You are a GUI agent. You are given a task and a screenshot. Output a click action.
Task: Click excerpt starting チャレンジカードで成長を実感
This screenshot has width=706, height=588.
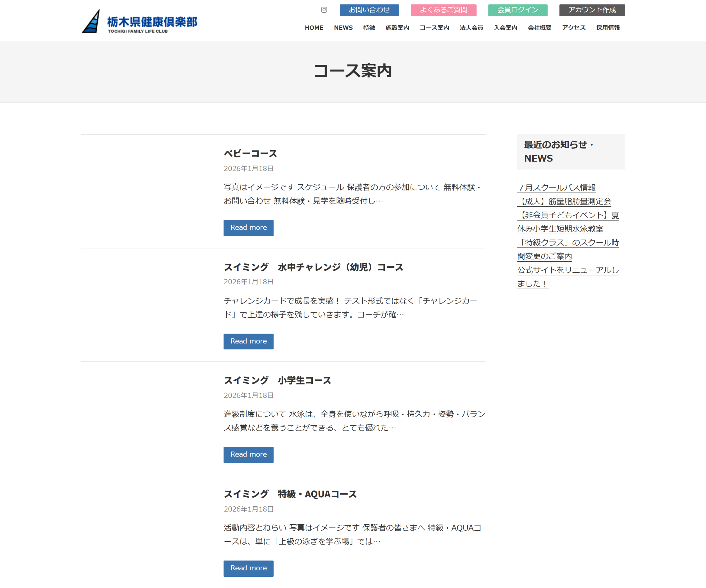point(351,308)
